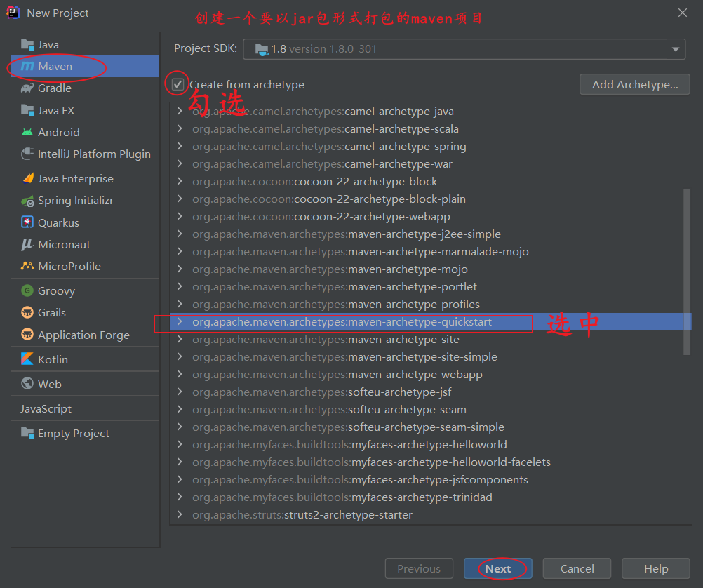The image size is (703, 588).
Task: Select Spring Initializr generator
Action: [x=85, y=201]
